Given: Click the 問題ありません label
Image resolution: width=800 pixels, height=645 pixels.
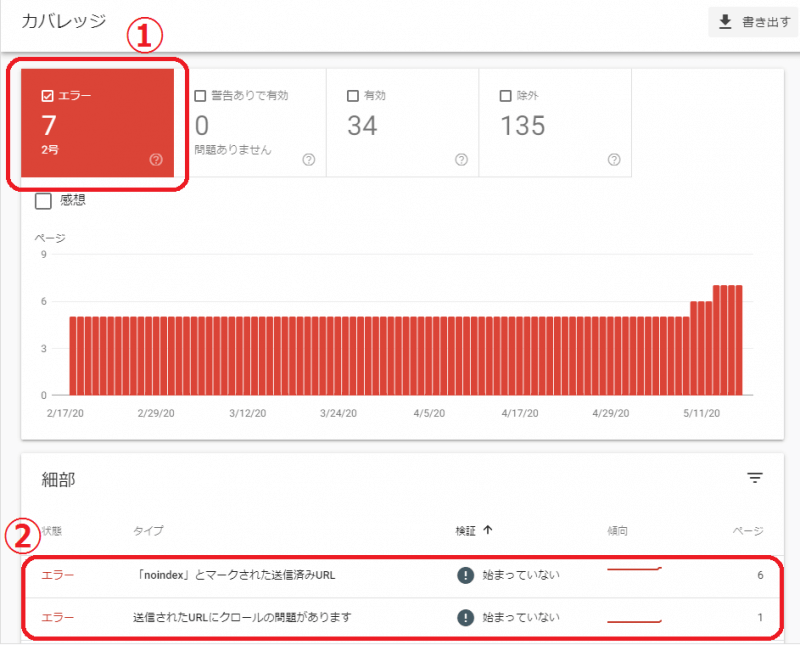Looking at the screenshot, I should tap(233, 150).
